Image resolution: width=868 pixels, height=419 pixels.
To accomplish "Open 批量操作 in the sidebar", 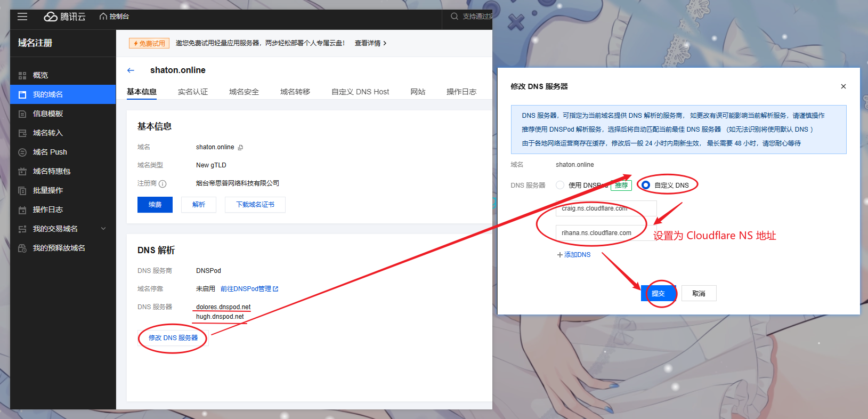I will 63,190.
